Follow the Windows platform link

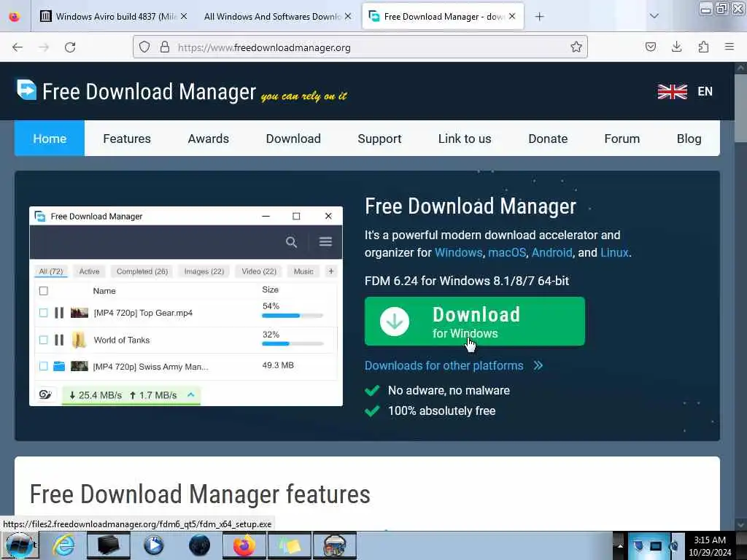point(458,252)
